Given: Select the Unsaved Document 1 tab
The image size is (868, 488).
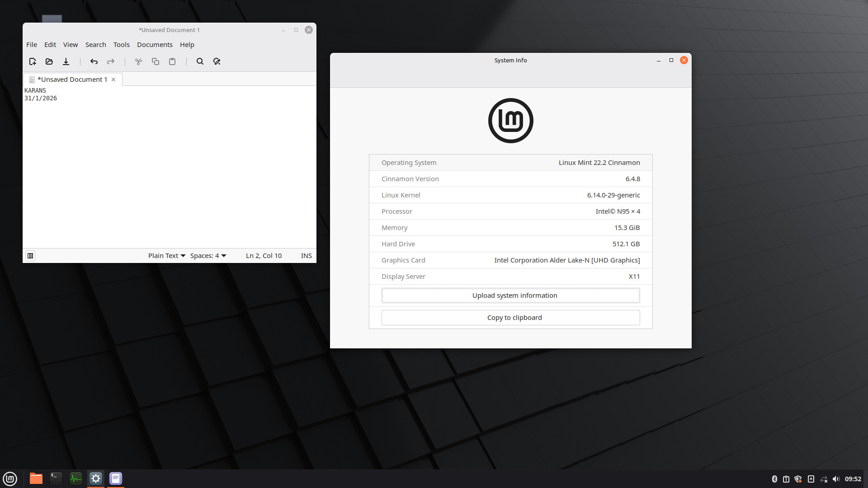Looking at the screenshot, I should (x=72, y=80).
